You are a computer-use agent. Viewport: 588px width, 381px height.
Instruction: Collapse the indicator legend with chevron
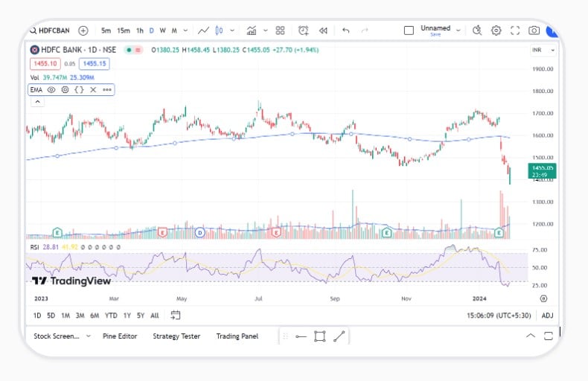click(35, 102)
